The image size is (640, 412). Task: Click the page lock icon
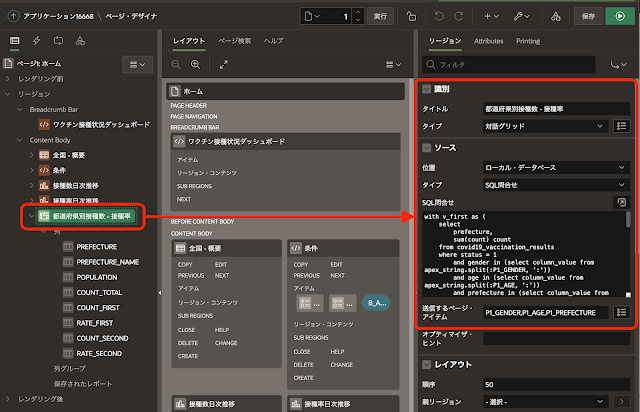point(411,16)
